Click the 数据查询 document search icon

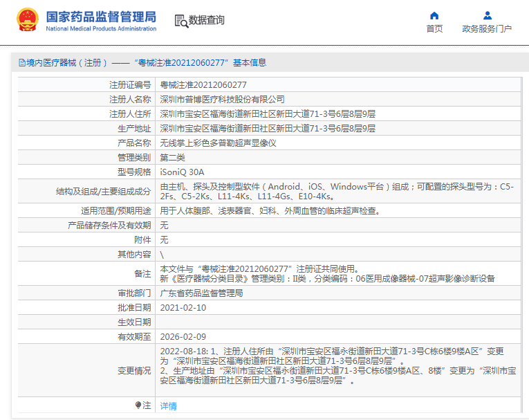(x=180, y=21)
